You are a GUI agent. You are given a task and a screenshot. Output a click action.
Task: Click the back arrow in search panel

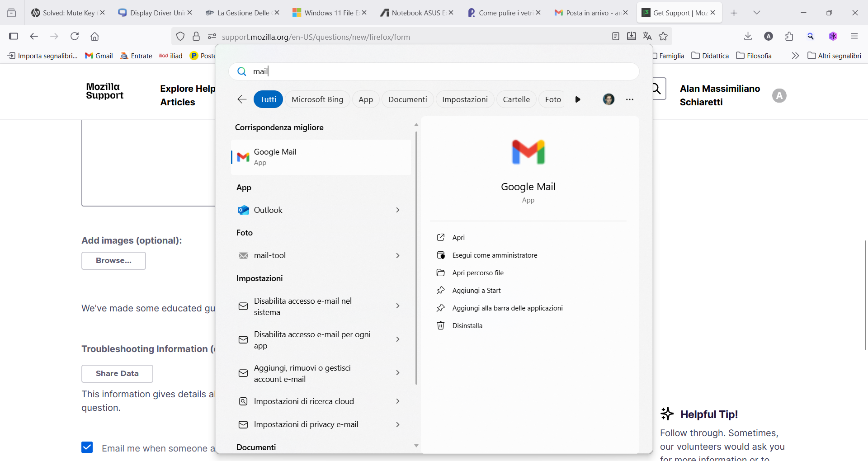click(242, 99)
